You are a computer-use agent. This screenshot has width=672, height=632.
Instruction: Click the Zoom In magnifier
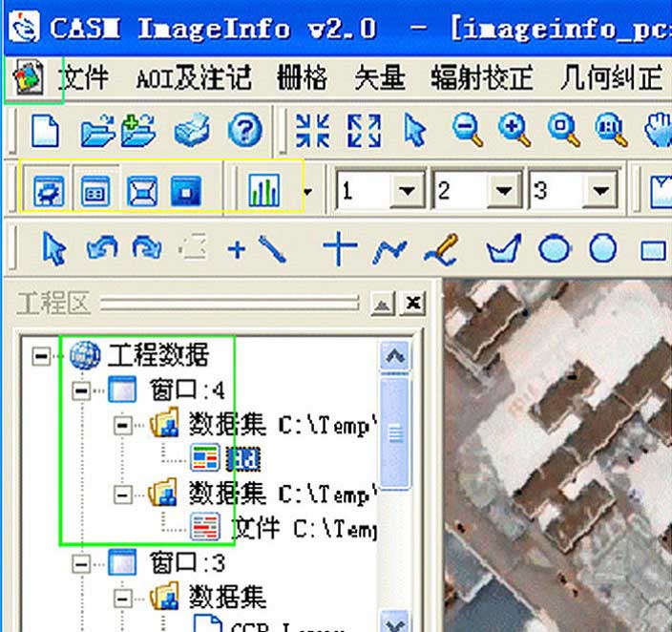514,130
